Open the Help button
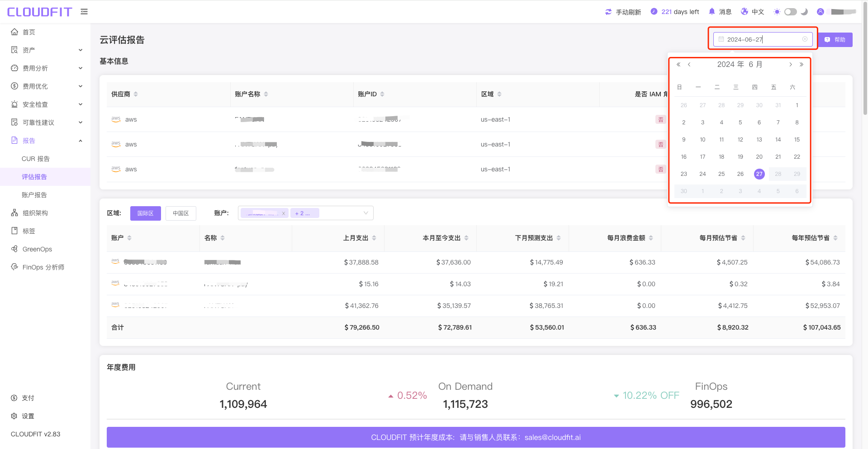 click(x=835, y=40)
